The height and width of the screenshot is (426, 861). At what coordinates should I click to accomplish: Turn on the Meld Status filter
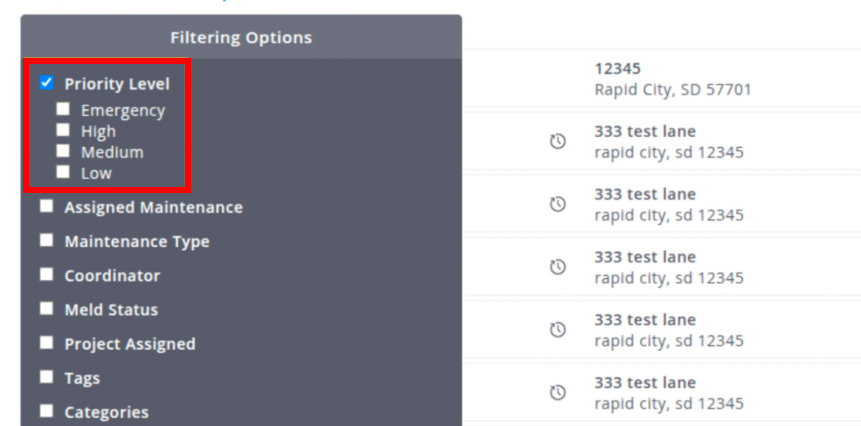click(47, 309)
